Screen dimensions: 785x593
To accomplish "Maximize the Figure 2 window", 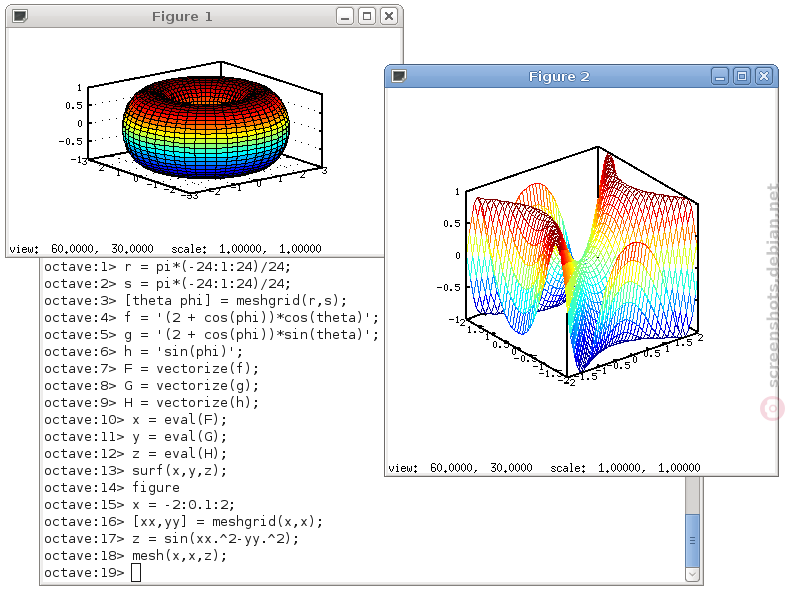I will [742, 77].
